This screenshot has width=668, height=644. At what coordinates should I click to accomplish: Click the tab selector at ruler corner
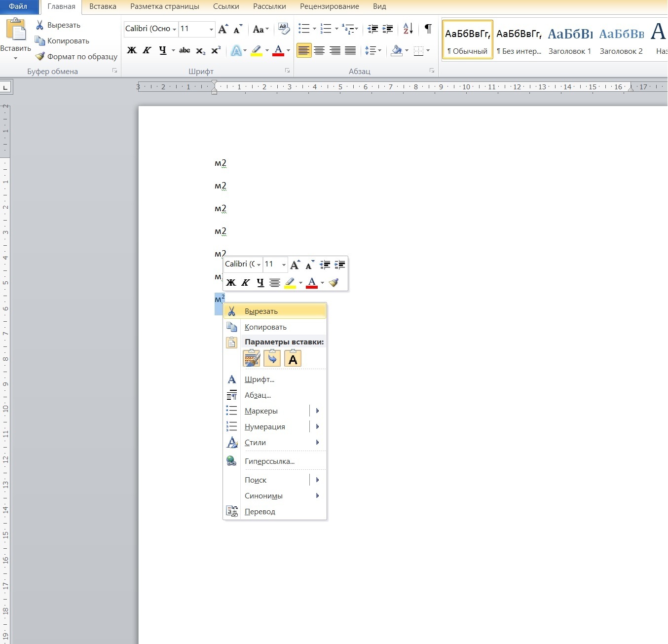point(5,88)
